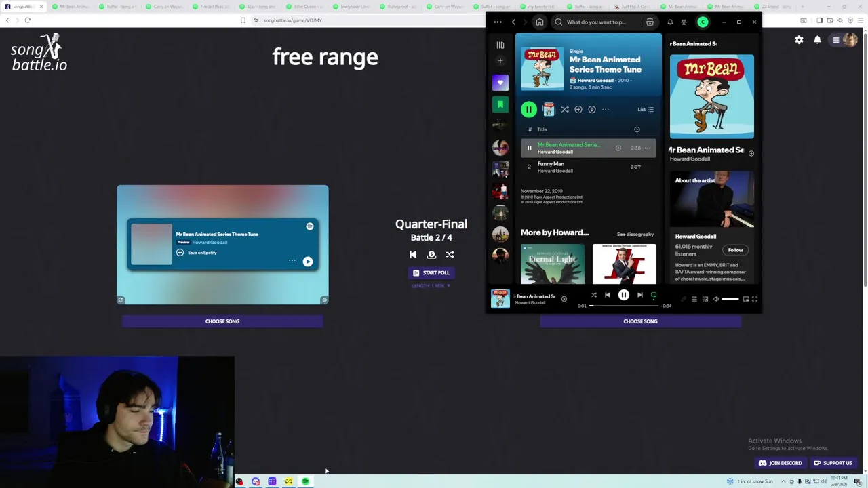Click the Create playlist plus icon in the Spotify sidebar
Viewport: 868px width, 488px height.
[x=500, y=61]
